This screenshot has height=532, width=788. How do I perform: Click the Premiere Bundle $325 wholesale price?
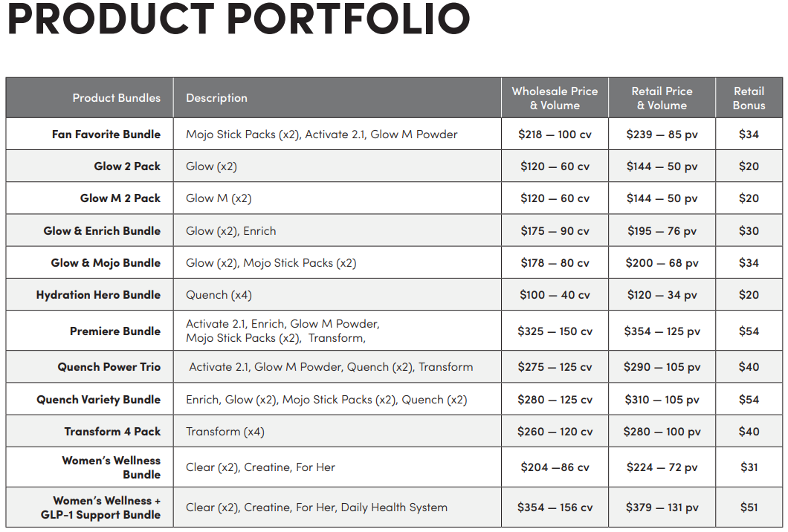tap(555, 331)
